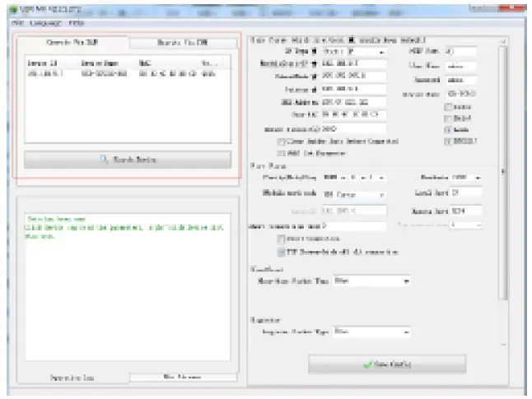
Task: Open the data bits dropdown showing 8
Action: tap(357, 178)
